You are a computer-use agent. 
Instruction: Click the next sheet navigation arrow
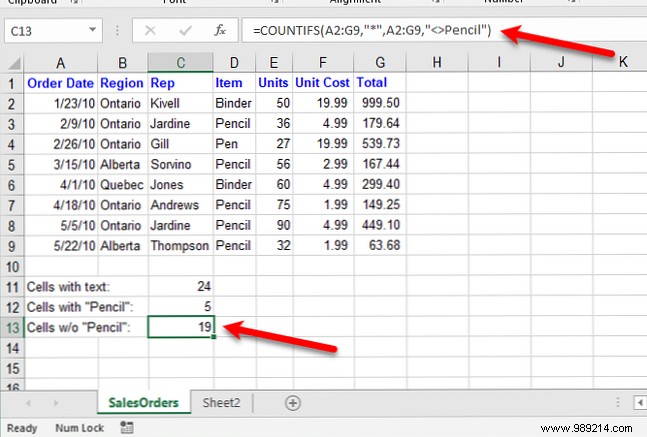(x=56, y=403)
